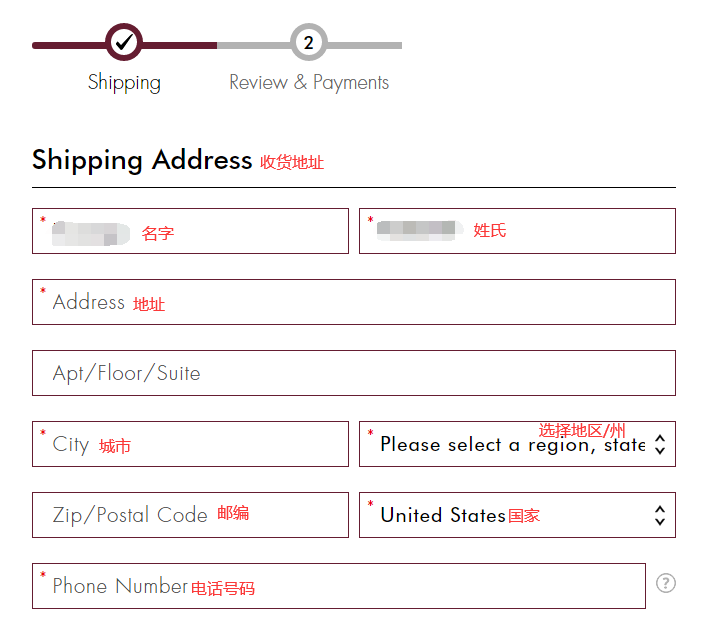Click the country selector up-down arrows
Image resolution: width=708 pixels, height=629 pixels.
click(x=659, y=516)
